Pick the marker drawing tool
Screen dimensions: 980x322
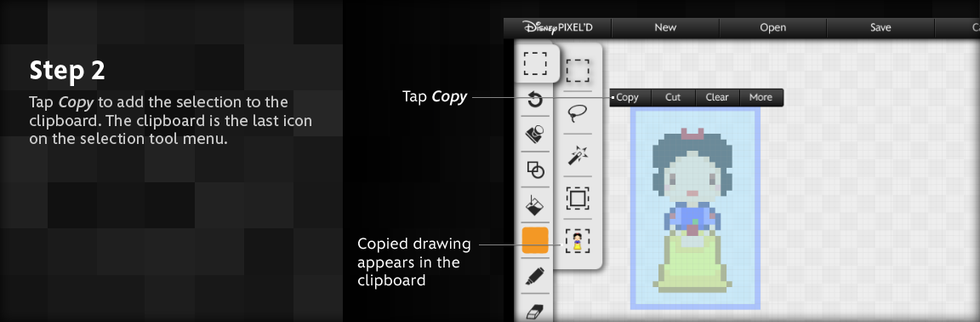(x=535, y=275)
